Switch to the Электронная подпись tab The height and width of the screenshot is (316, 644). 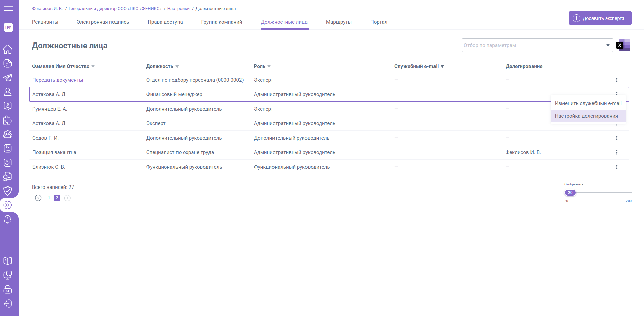tap(103, 22)
